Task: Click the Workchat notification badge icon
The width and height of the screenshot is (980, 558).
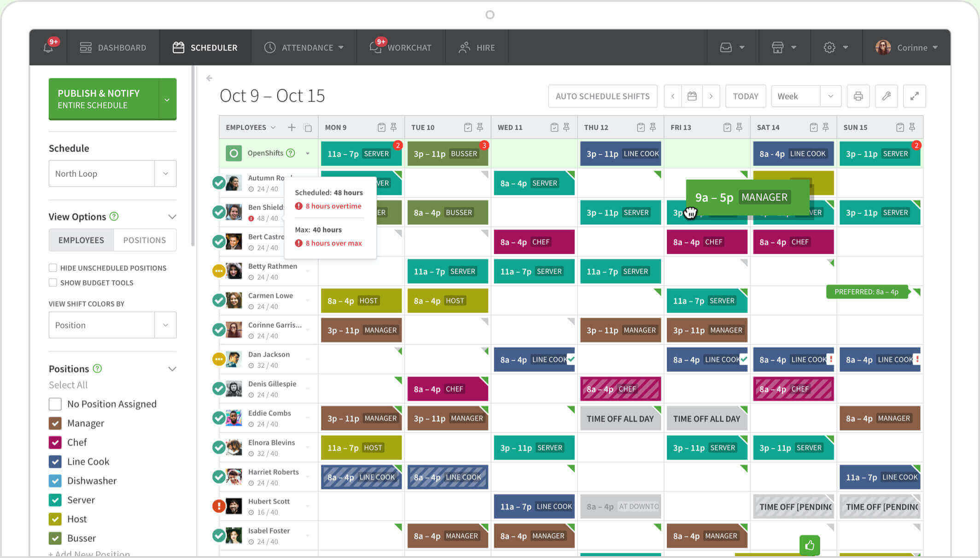Action: pyautogui.click(x=379, y=42)
